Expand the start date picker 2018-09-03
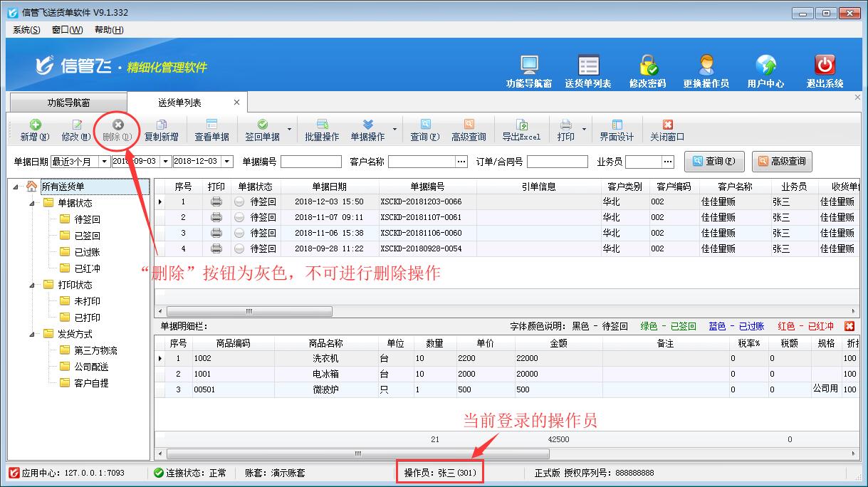 tap(164, 162)
